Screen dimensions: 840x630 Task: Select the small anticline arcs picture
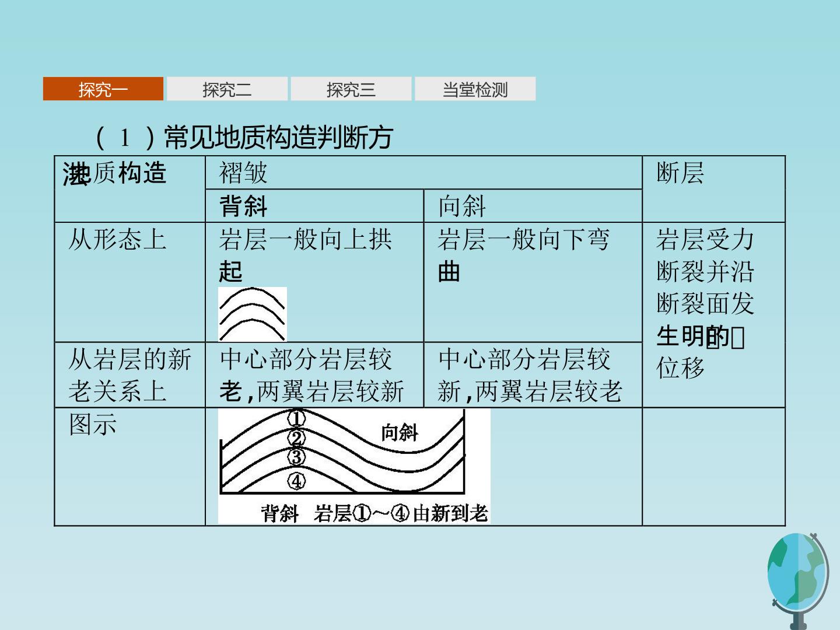(x=253, y=314)
